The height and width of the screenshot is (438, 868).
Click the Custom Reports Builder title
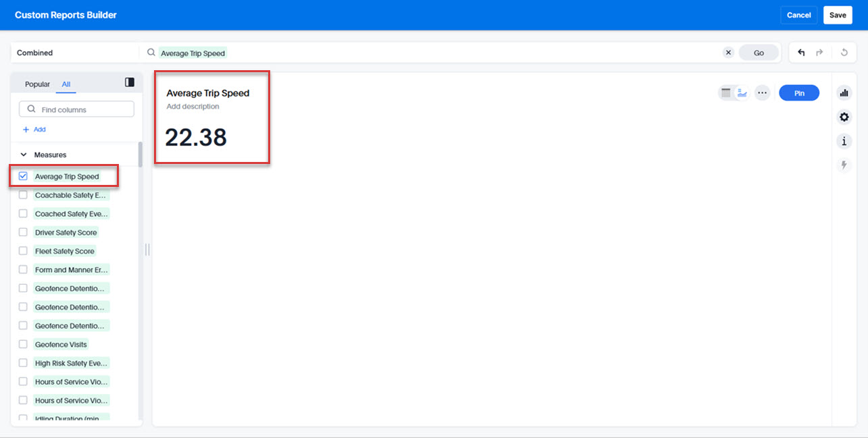point(66,15)
